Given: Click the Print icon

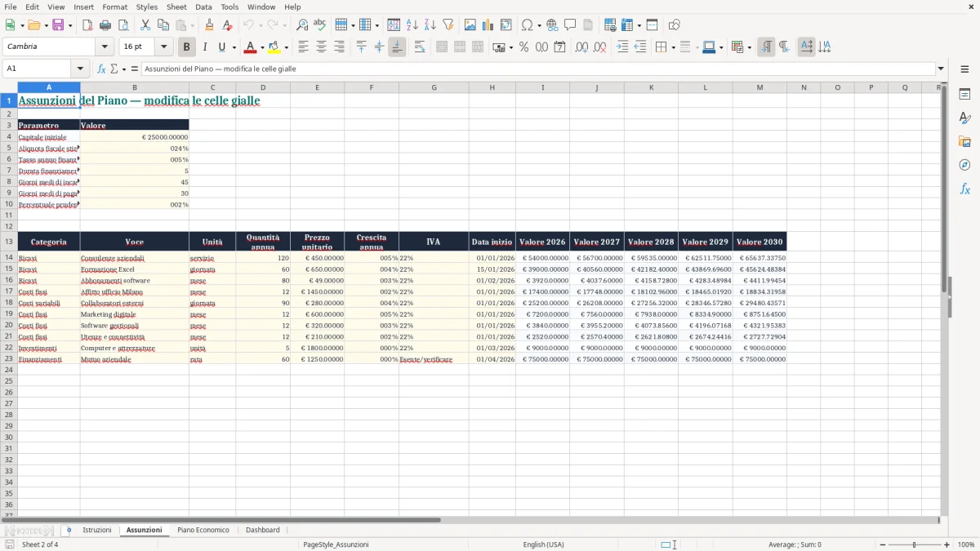Looking at the screenshot, I should (105, 25).
